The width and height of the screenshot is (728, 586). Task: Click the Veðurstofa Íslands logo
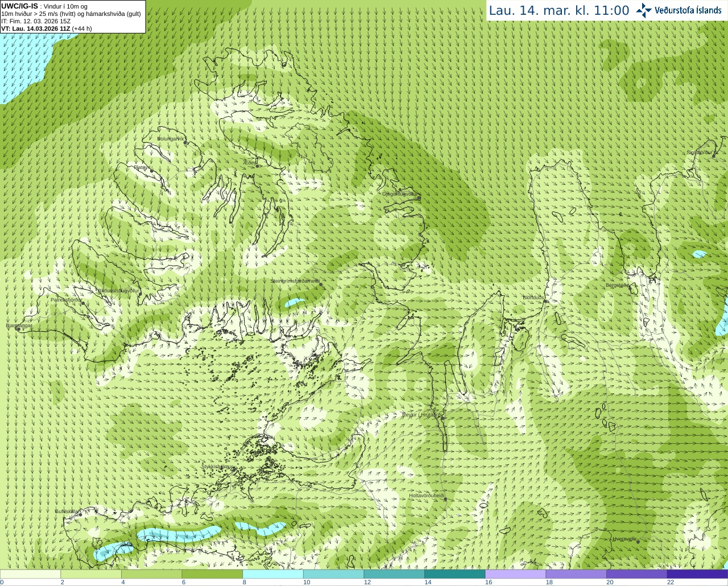point(679,10)
